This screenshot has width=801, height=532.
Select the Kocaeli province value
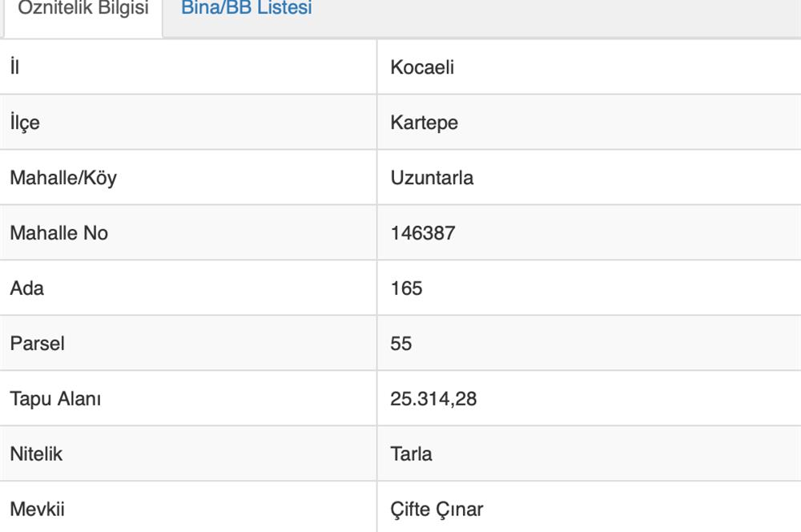(x=422, y=67)
